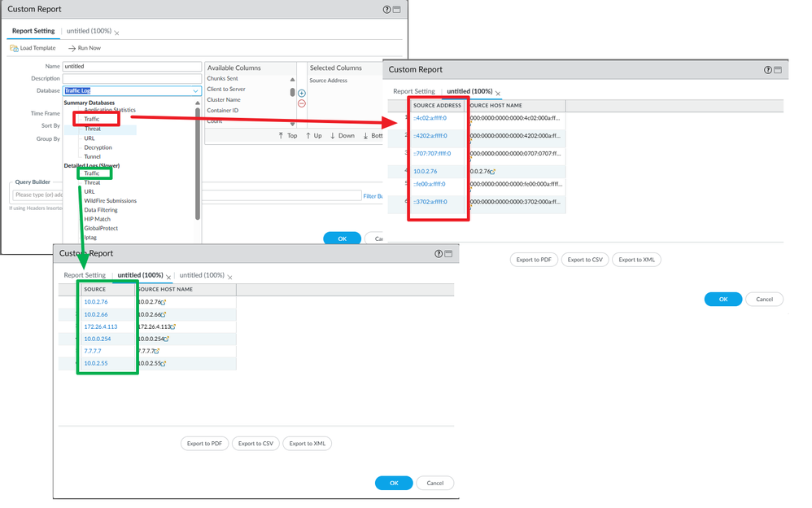Screen dimensions: 812x508
Task: Click the blue plus add-column icon
Action: 301,94
